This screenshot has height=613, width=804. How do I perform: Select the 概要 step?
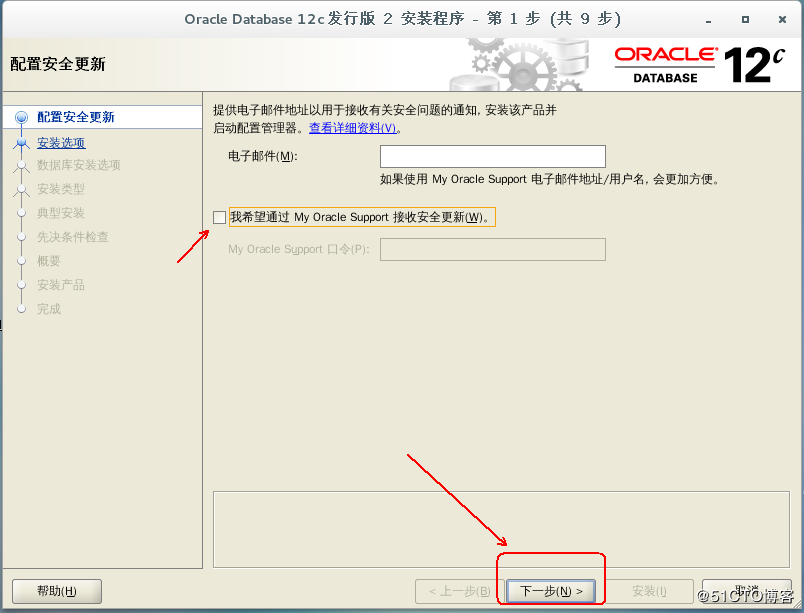click(x=49, y=261)
